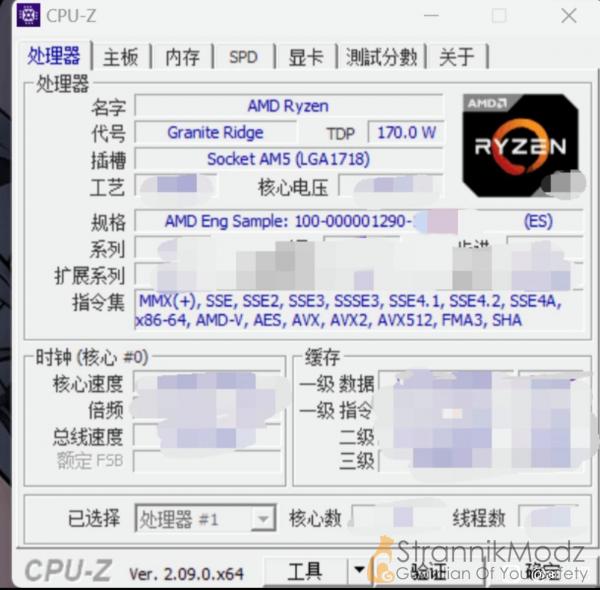Minimize the CPU-Z window

[431, 16]
